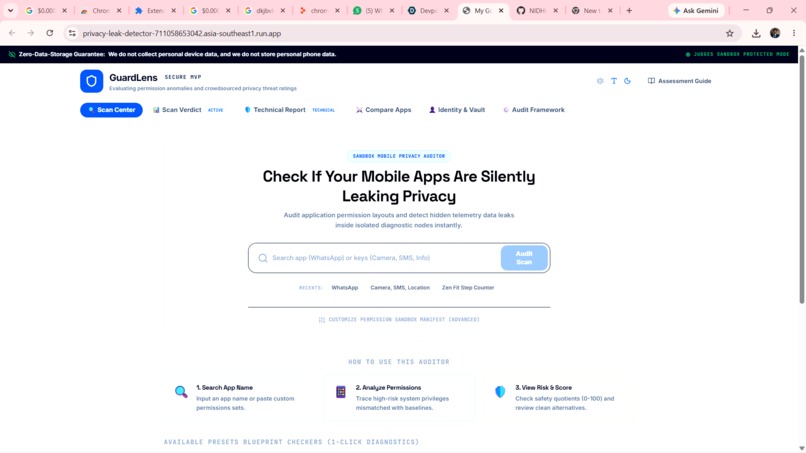
Task: Click the Technical Report TECHNICAL badge
Action: (x=323, y=110)
